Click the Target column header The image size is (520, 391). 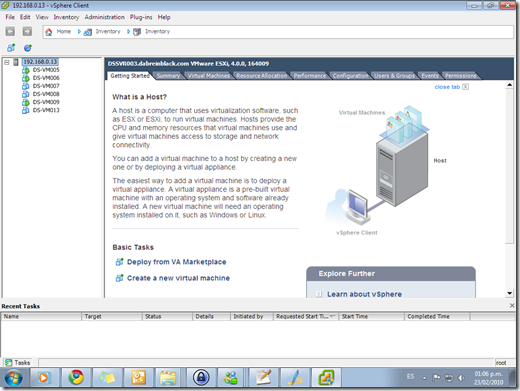(x=112, y=317)
